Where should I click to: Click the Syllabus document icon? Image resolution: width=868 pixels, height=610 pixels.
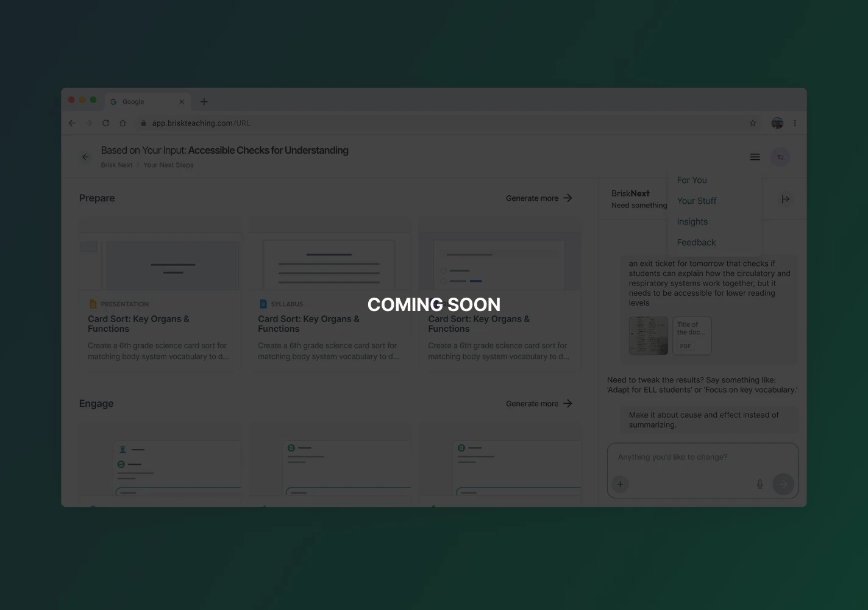(263, 304)
